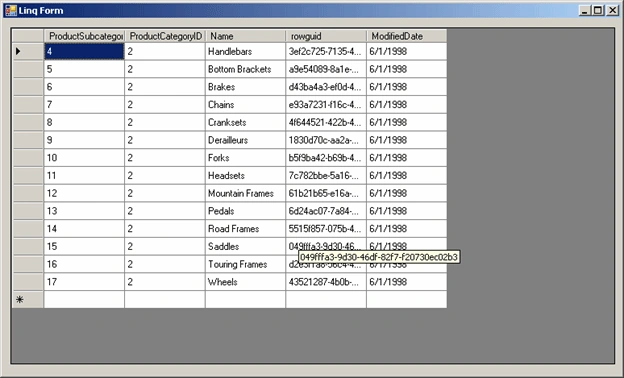Click the Chains name cell

click(246, 105)
